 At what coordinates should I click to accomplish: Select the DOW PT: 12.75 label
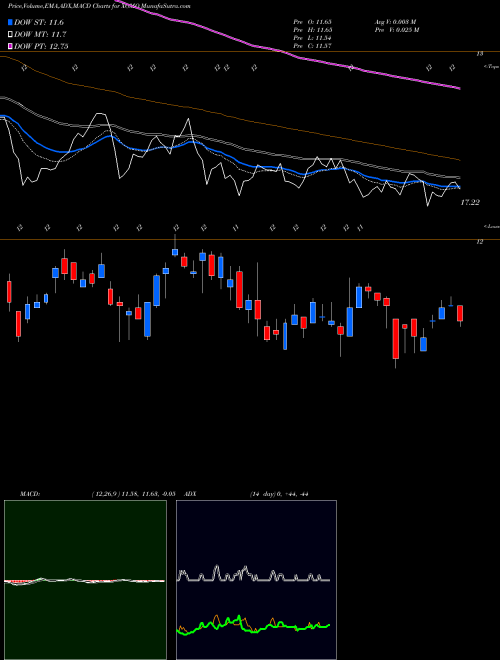click(x=41, y=46)
